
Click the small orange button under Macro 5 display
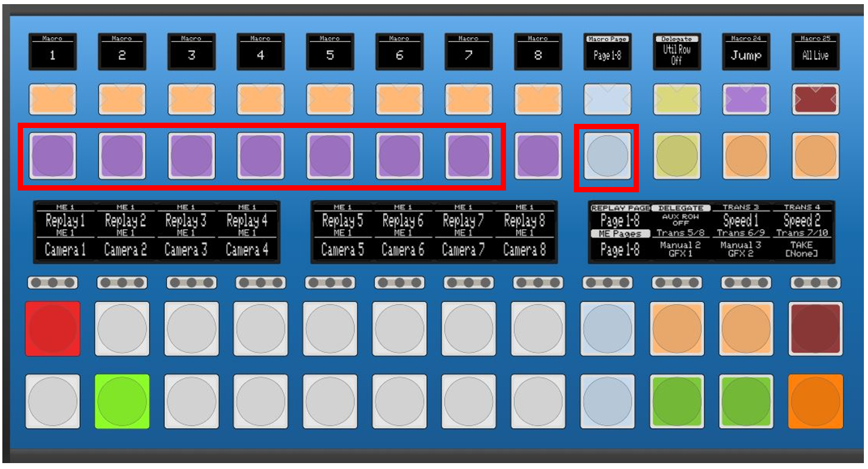(x=329, y=99)
